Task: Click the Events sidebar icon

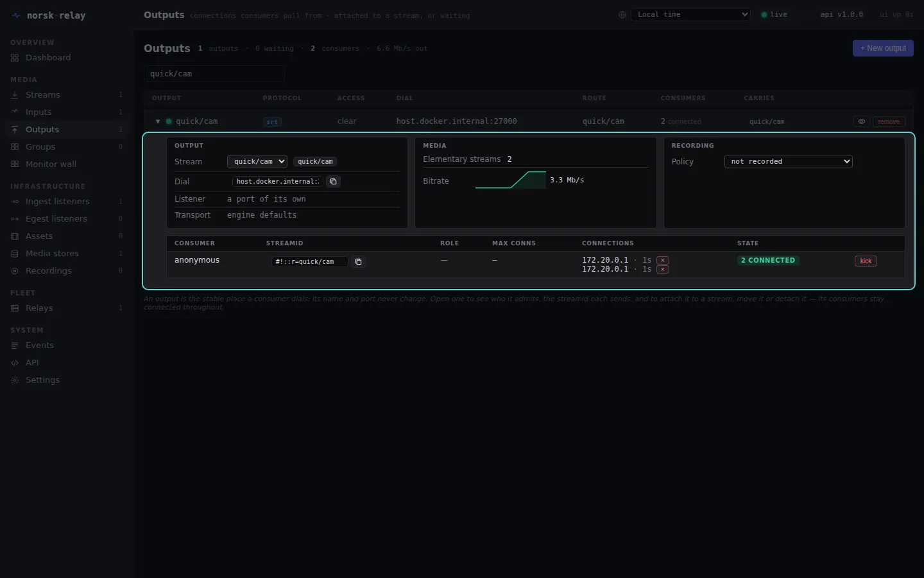Action: point(15,346)
